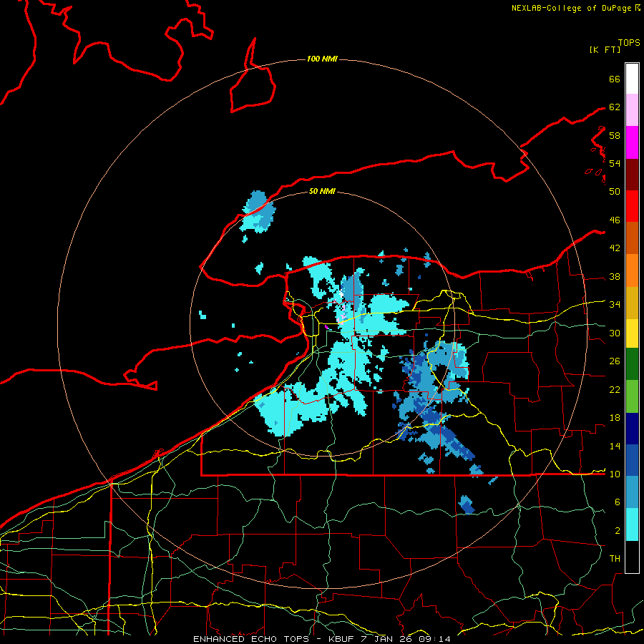Click the NEXLAB-College of DuPage credit text
644x644 pixels.
pyautogui.click(x=575, y=8)
